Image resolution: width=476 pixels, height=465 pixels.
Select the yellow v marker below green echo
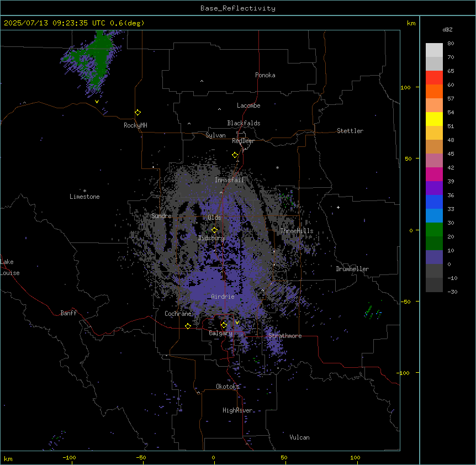click(97, 102)
